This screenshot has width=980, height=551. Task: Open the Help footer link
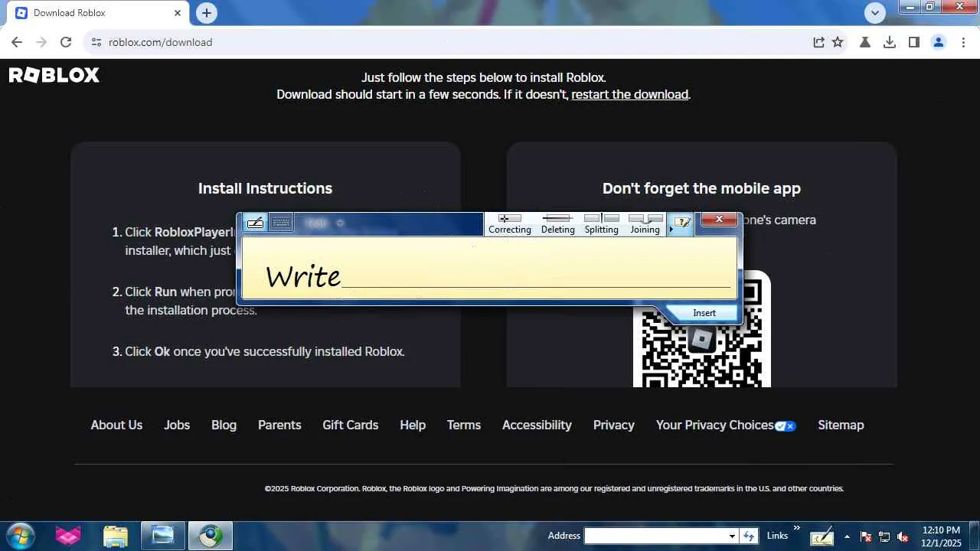[413, 425]
